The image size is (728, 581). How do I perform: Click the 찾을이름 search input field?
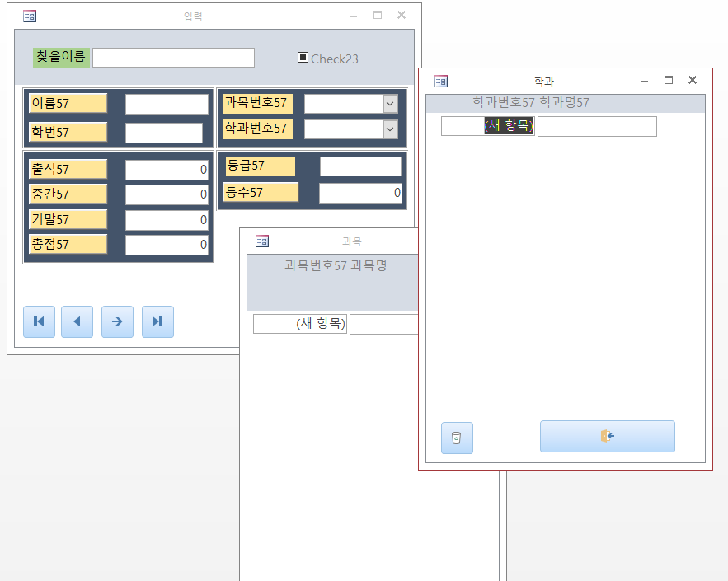pyautogui.click(x=174, y=58)
